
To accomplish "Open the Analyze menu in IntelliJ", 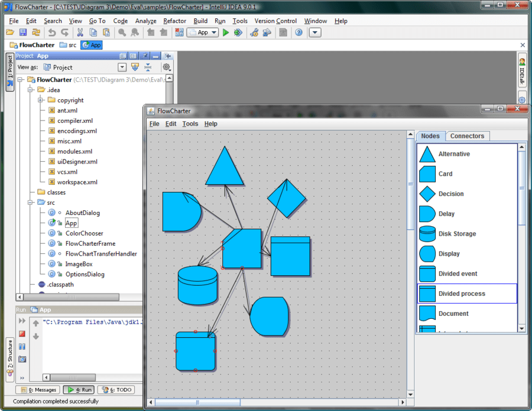I will coord(146,21).
